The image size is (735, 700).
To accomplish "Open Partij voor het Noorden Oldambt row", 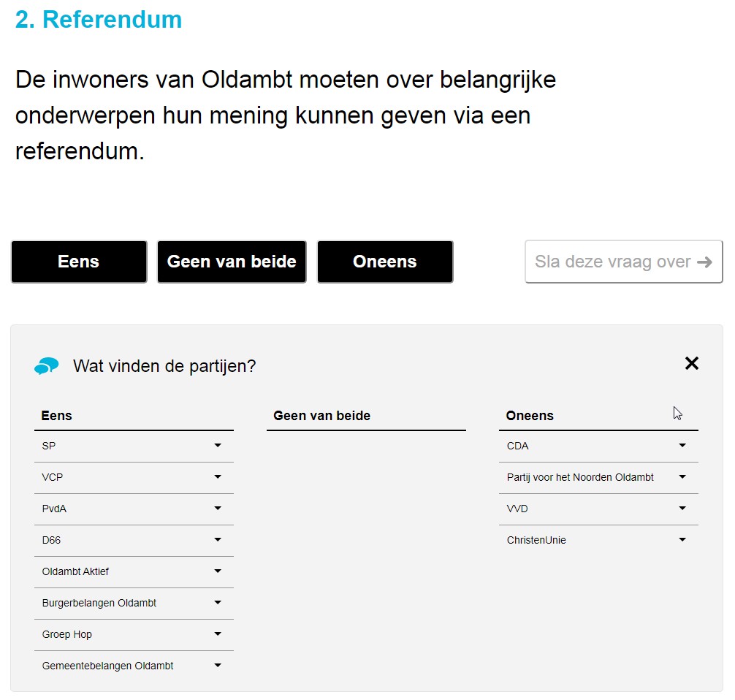I will tap(598, 477).
